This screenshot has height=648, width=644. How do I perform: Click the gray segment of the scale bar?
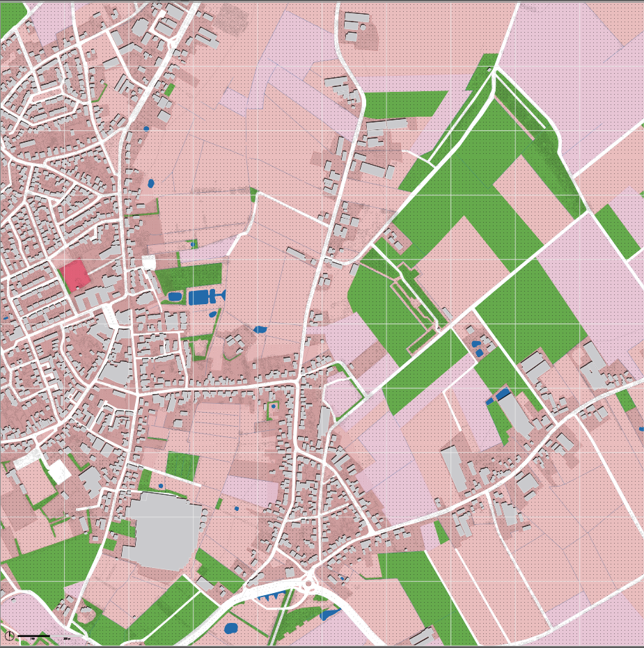click(x=66, y=635)
